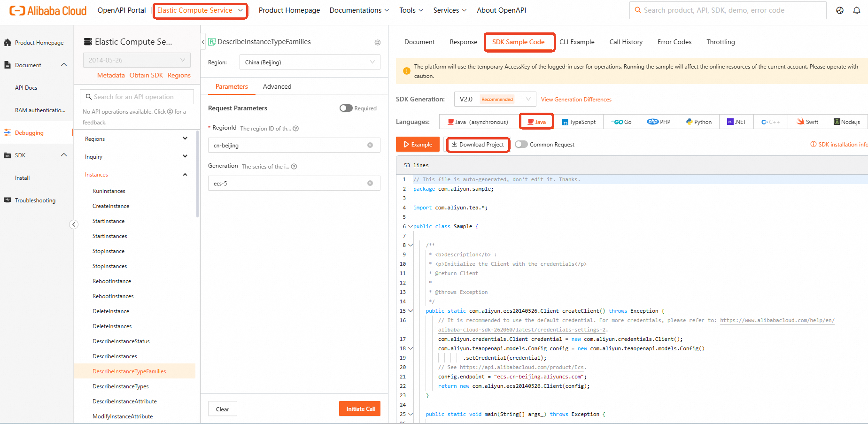
Task: Select the RunInstances API operation
Action: pos(109,191)
